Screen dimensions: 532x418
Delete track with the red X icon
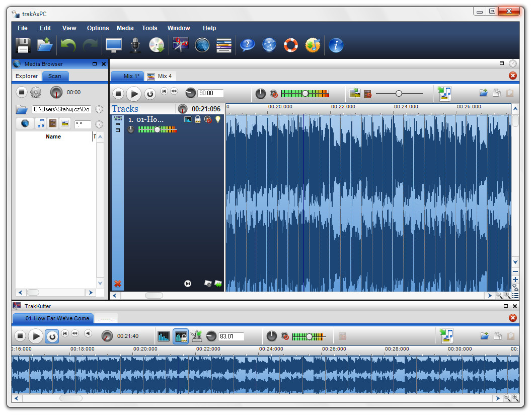(118, 284)
